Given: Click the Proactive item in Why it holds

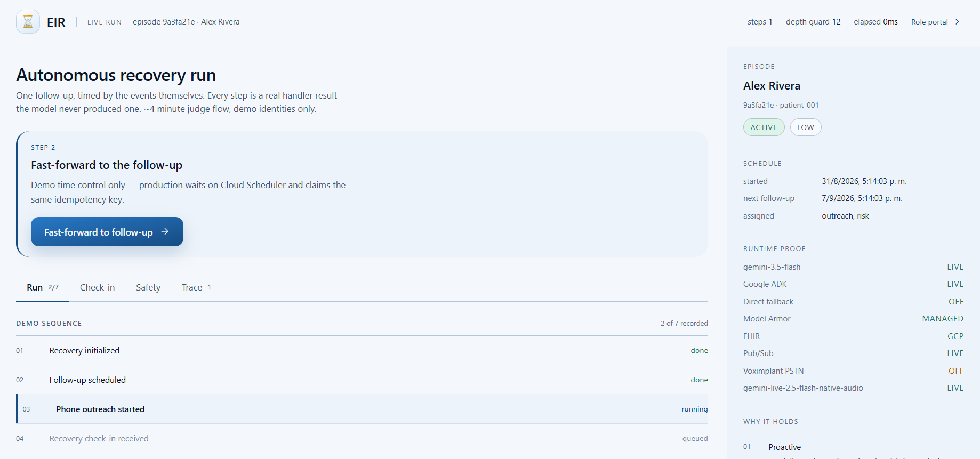Looking at the screenshot, I should tap(784, 447).
